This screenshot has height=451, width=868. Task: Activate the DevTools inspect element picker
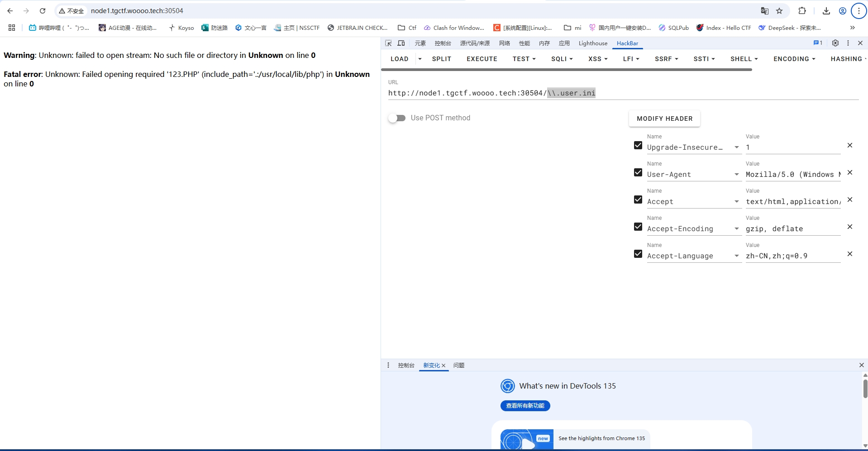tap(388, 43)
